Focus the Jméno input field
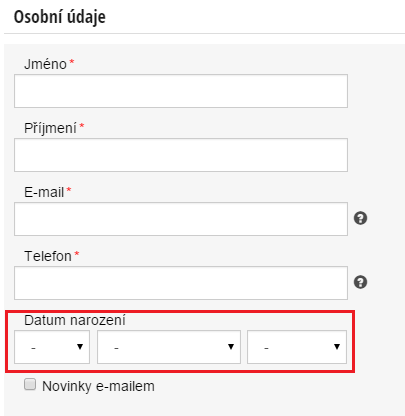405x416 pixels. 181,91
